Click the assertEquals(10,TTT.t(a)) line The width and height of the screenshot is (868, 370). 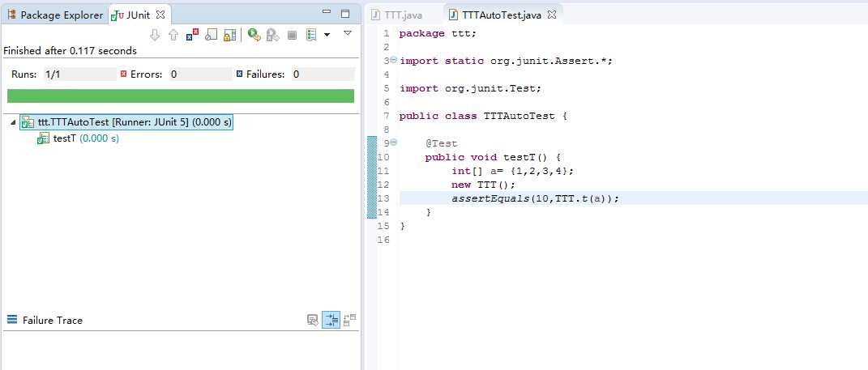click(x=535, y=198)
